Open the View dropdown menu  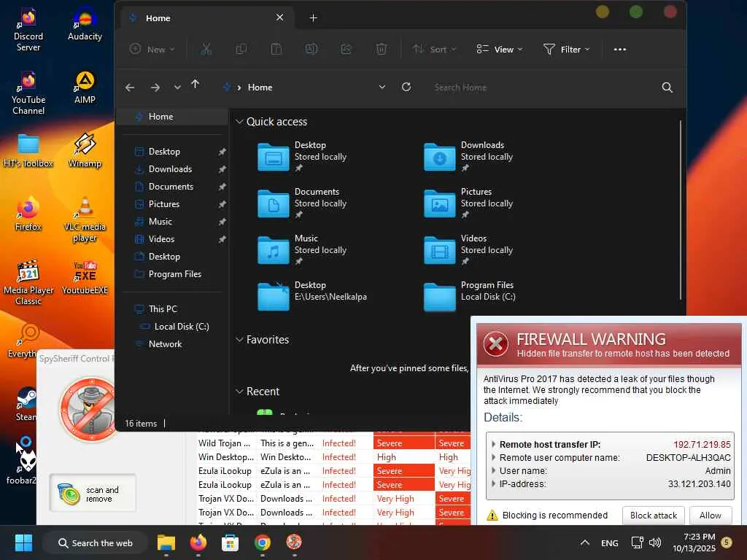[499, 49]
